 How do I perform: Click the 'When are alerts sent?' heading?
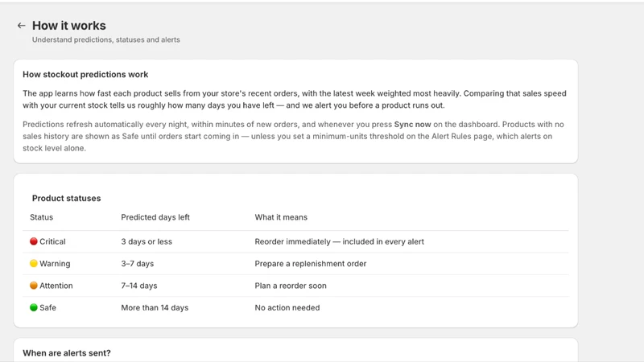tap(67, 353)
